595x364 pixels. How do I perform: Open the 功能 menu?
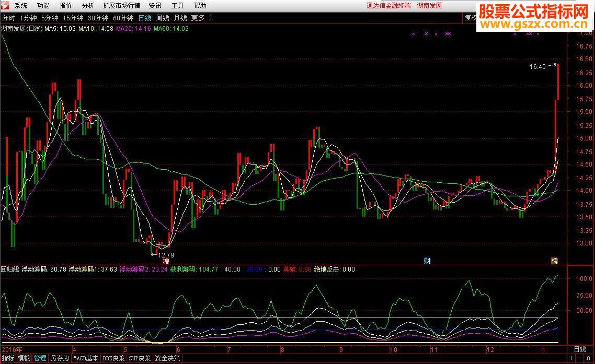[43, 6]
